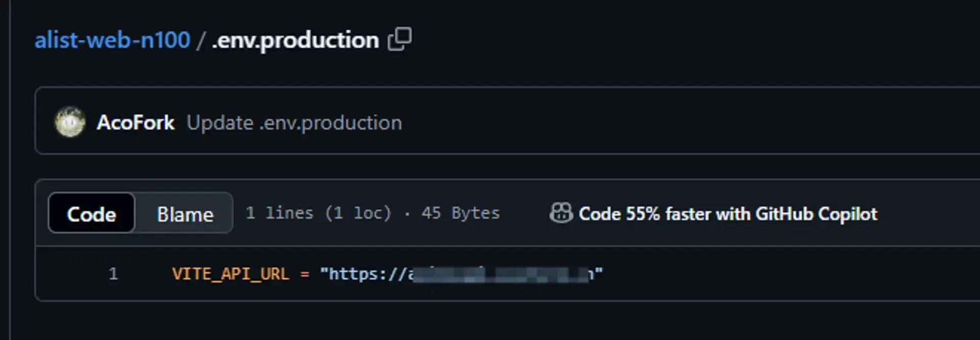This screenshot has height=340, width=980.
Task: Click the "(1 loc)" text
Action: (358, 213)
